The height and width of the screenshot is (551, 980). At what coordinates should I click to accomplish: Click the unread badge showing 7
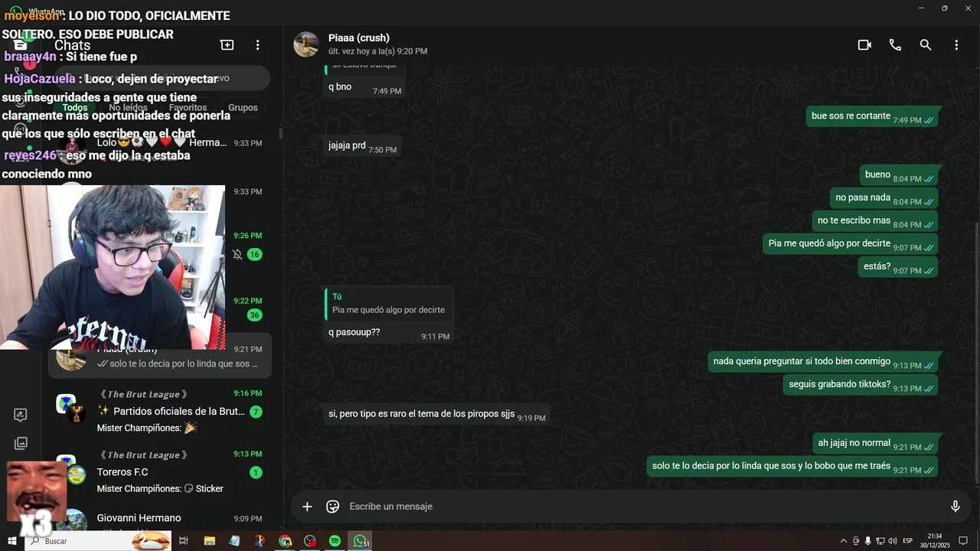point(256,412)
